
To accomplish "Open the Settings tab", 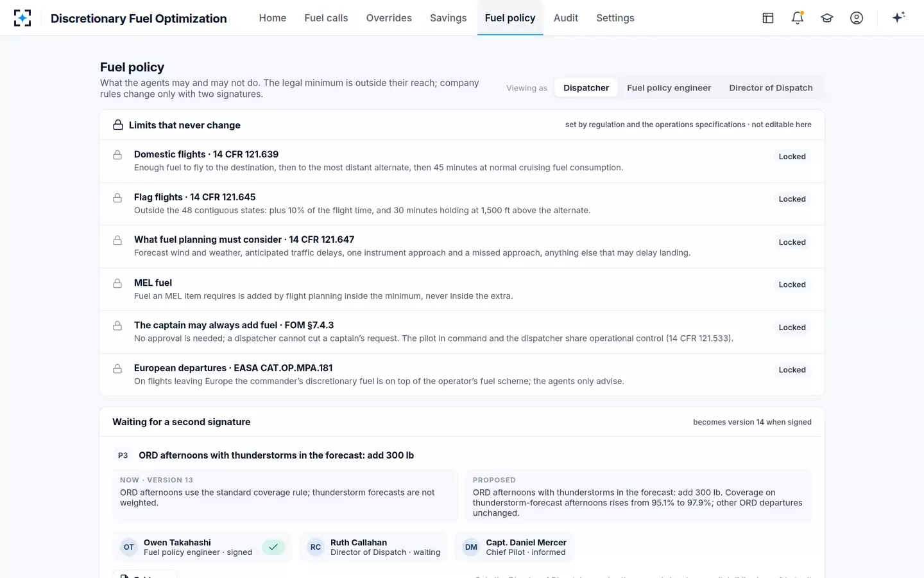I will (x=615, y=18).
